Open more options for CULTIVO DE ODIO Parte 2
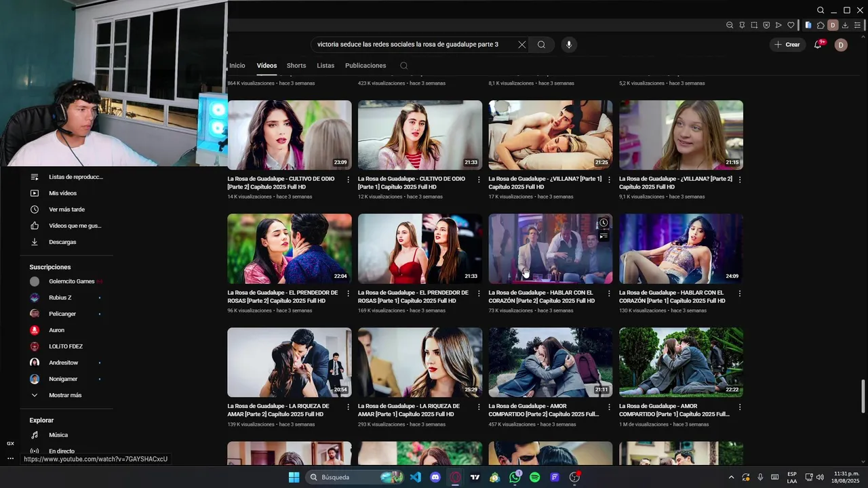 (349, 180)
